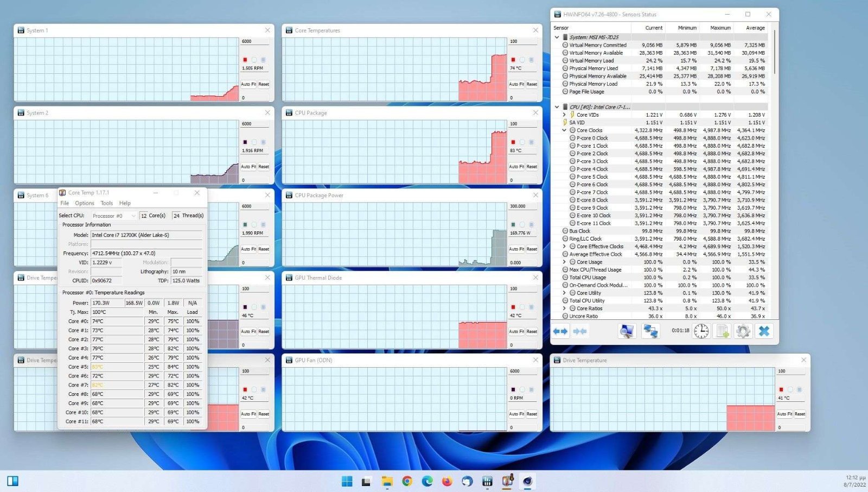The height and width of the screenshot is (492, 868).
Task: Click the dark color square in System 2 graph
Action: 245,142
